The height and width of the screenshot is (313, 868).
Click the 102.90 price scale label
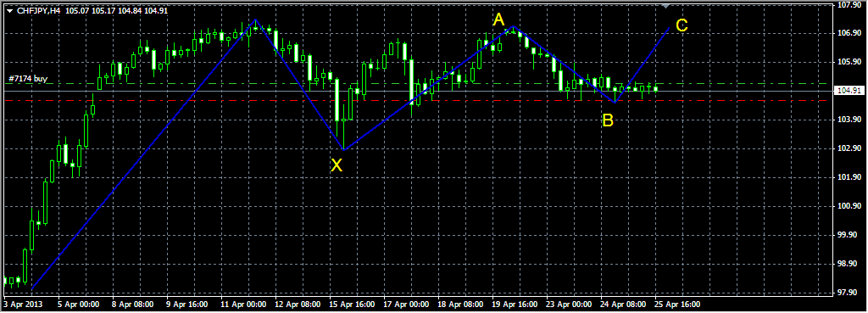click(x=849, y=148)
